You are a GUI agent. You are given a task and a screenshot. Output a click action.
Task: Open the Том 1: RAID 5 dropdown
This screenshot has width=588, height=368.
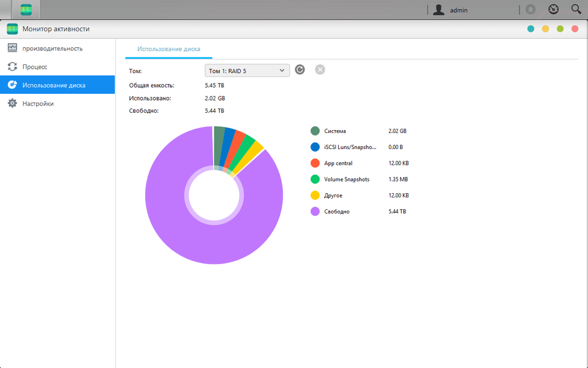pos(247,71)
